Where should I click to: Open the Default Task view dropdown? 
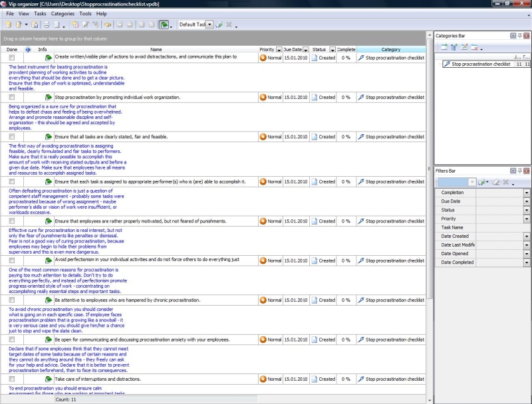click(209, 25)
